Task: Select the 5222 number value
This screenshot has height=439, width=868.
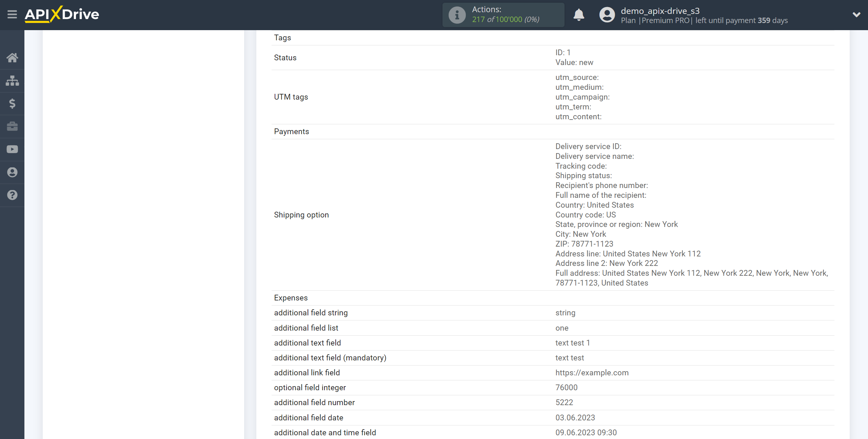Action: 564,402
